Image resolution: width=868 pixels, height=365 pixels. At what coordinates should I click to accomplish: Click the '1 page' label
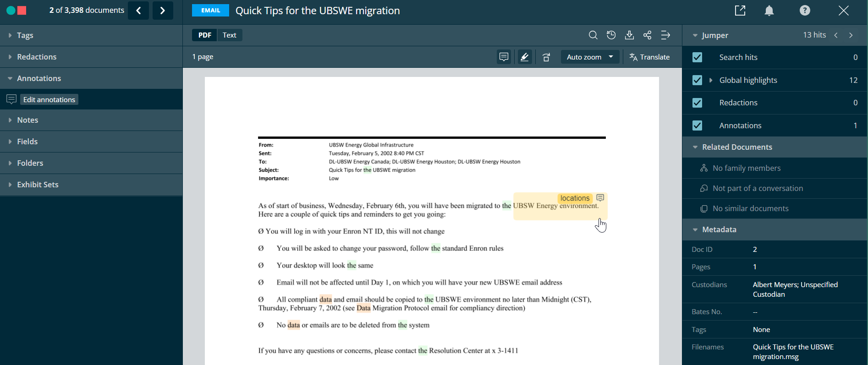[x=203, y=57]
